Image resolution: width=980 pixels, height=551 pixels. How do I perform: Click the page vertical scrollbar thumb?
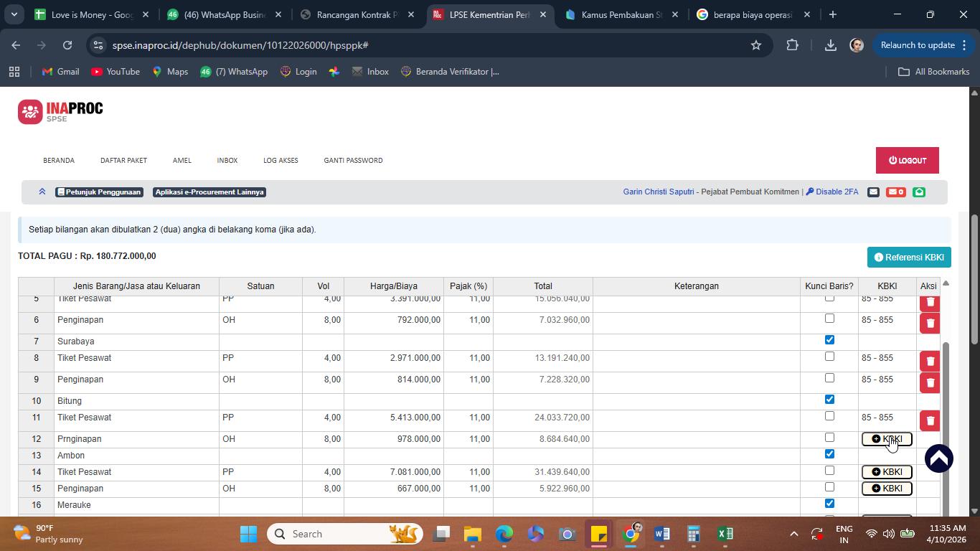click(974, 278)
